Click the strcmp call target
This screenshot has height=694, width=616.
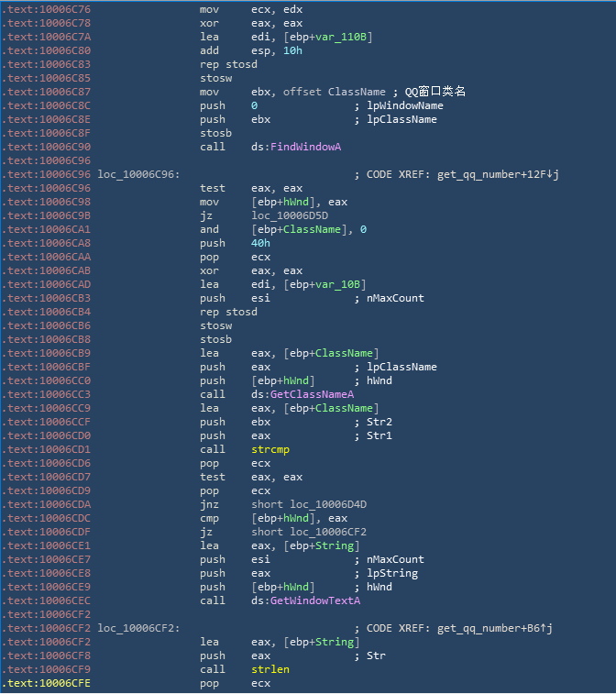tap(270, 450)
